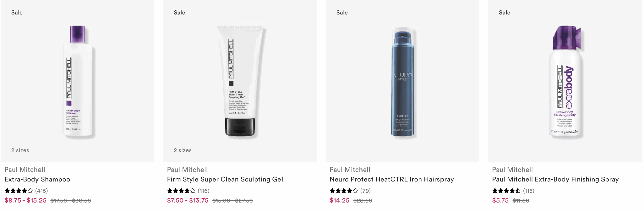View the 79 reviews for Neuro hairspray

point(366,191)
